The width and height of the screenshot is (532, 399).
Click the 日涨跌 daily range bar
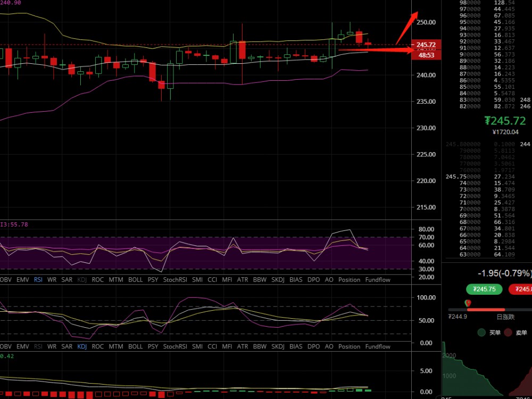[x=484, y=309]
